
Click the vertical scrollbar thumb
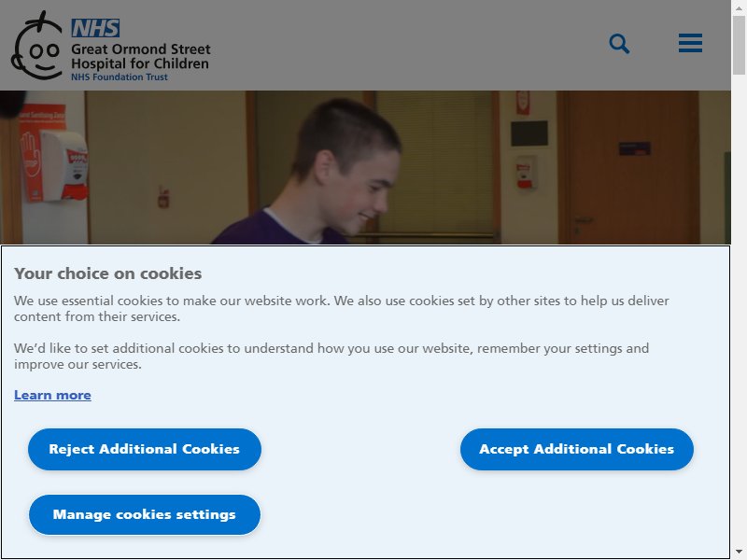tap(739, 45)
